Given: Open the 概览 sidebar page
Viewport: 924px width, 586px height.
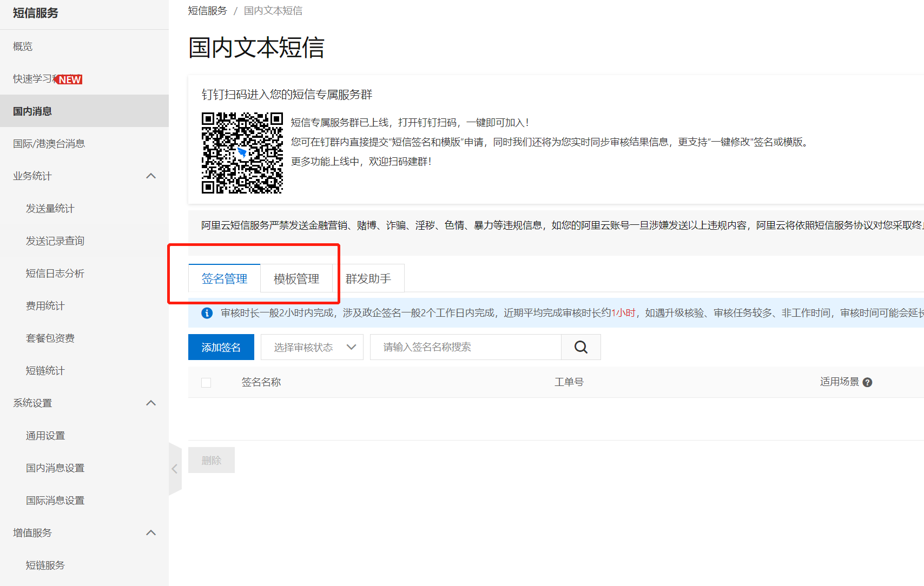Looking at the screenshot, I should (x=23, y=46).
